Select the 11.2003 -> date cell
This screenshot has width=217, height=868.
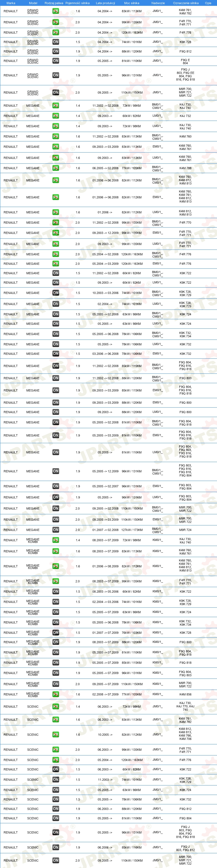(105, 779)
